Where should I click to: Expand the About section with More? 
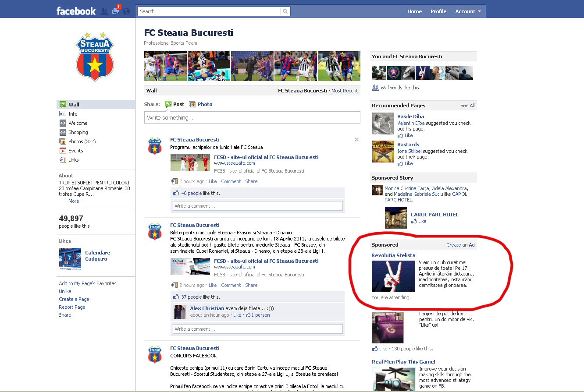tap(74, 201)
